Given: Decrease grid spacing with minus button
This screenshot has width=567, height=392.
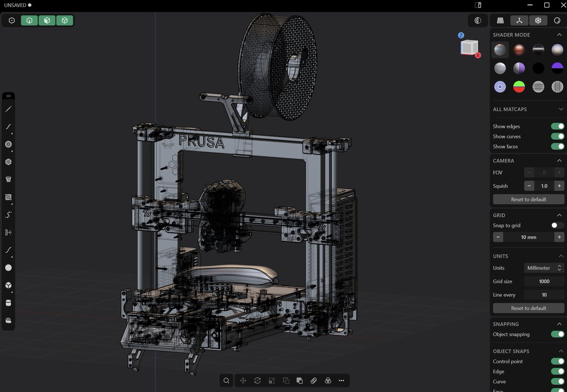Looking at the screenshot, I should click(x=498, y=237).
